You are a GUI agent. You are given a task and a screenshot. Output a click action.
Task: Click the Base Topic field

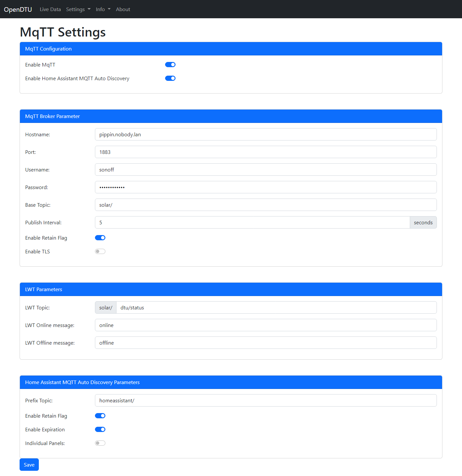pos(266,205)
